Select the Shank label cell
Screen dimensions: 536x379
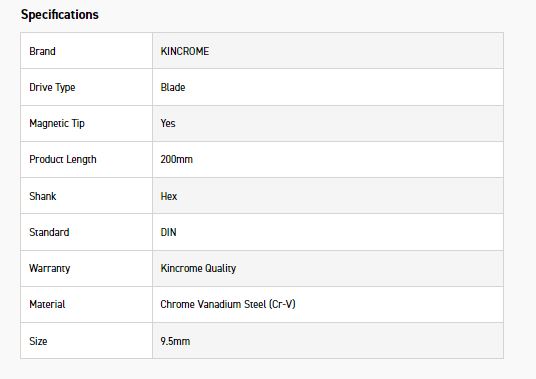tap(86, 196)
